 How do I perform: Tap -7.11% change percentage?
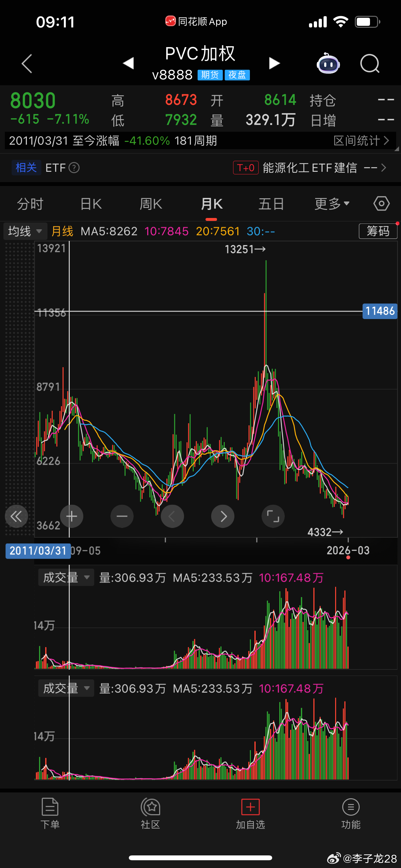coord(68,119)
